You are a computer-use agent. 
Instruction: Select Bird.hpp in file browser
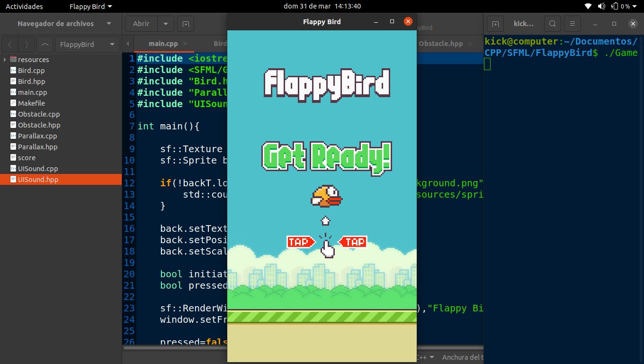tap(32, 82)
